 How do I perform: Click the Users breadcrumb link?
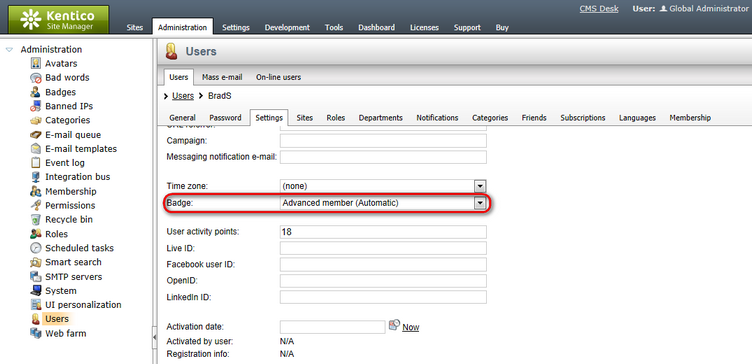[183, 96]
